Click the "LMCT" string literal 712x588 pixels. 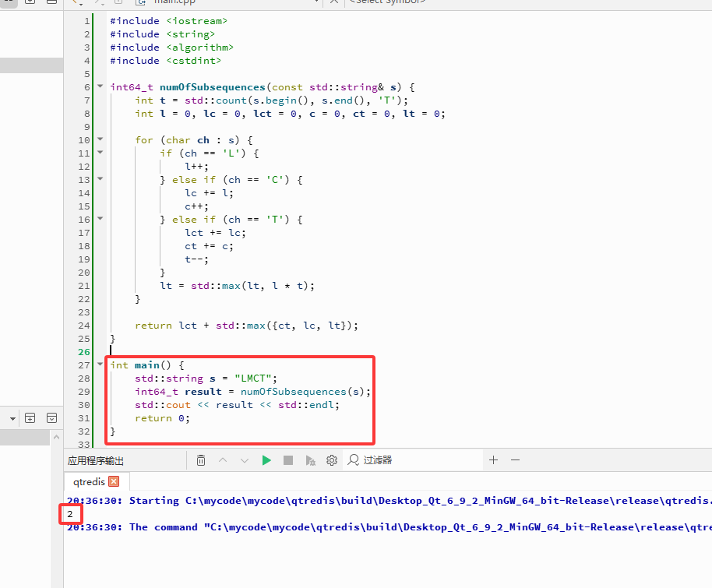click(x=253, y=379)
